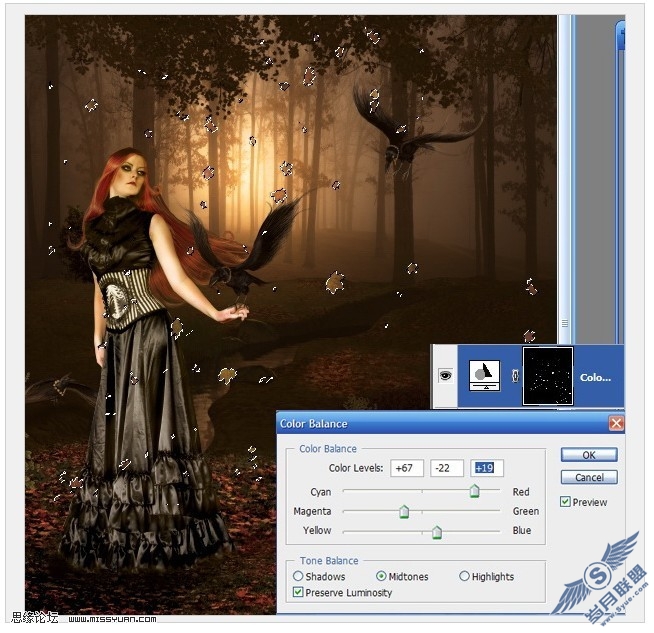
Task: Click the second Color Levels field showing -22
Action: [x=447, y=468]
